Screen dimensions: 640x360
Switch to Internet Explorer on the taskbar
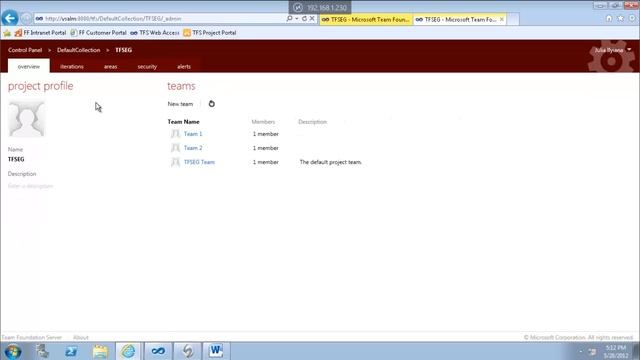pyautogui.click(x=128, y=351)
